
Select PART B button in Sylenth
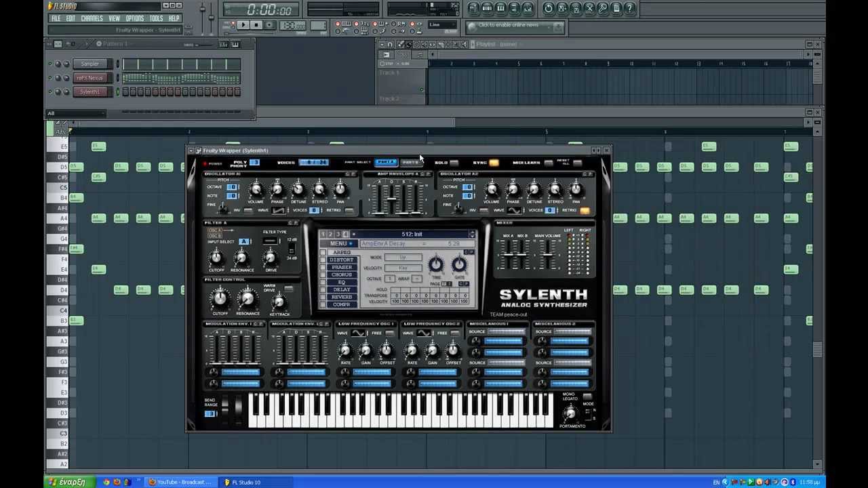point(411,163)
